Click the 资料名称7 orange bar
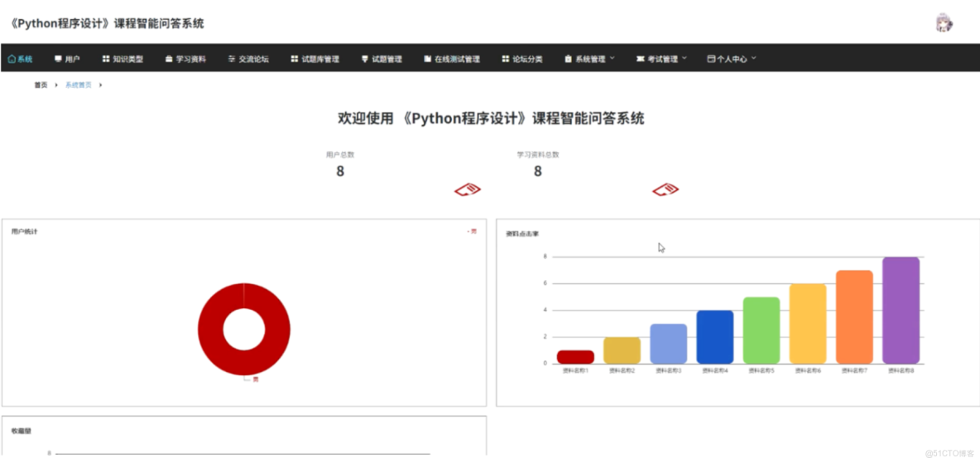 854,316
